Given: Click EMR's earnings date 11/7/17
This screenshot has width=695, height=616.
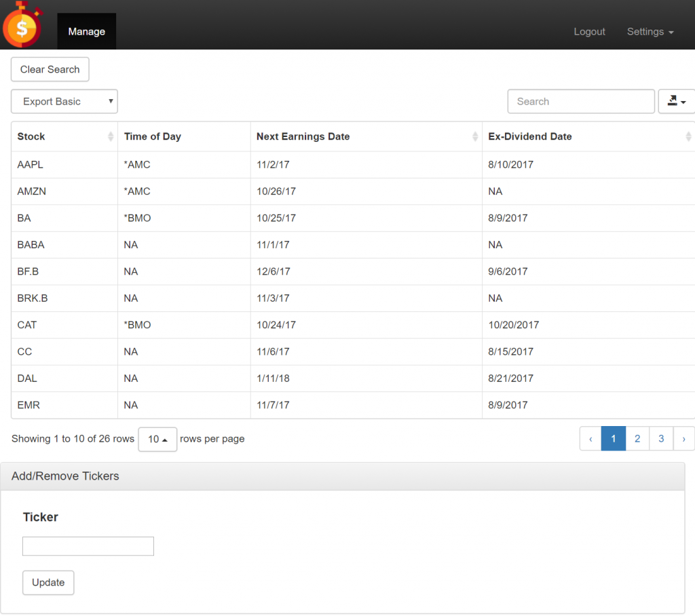Looking at the screenshot, I should [273, 405].
